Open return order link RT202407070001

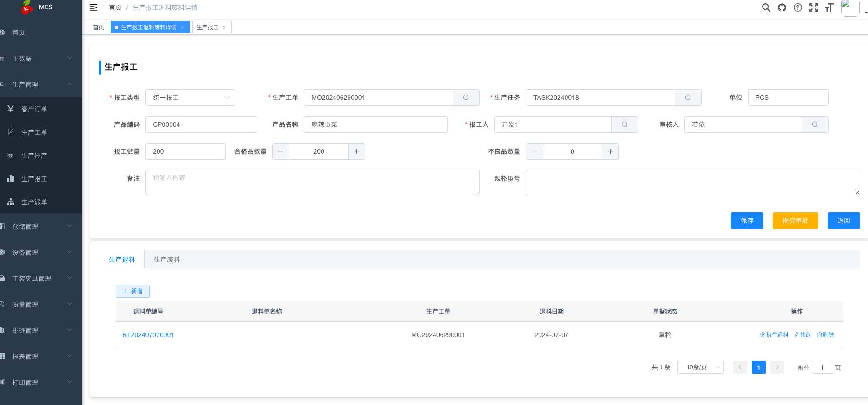[148, 335]
